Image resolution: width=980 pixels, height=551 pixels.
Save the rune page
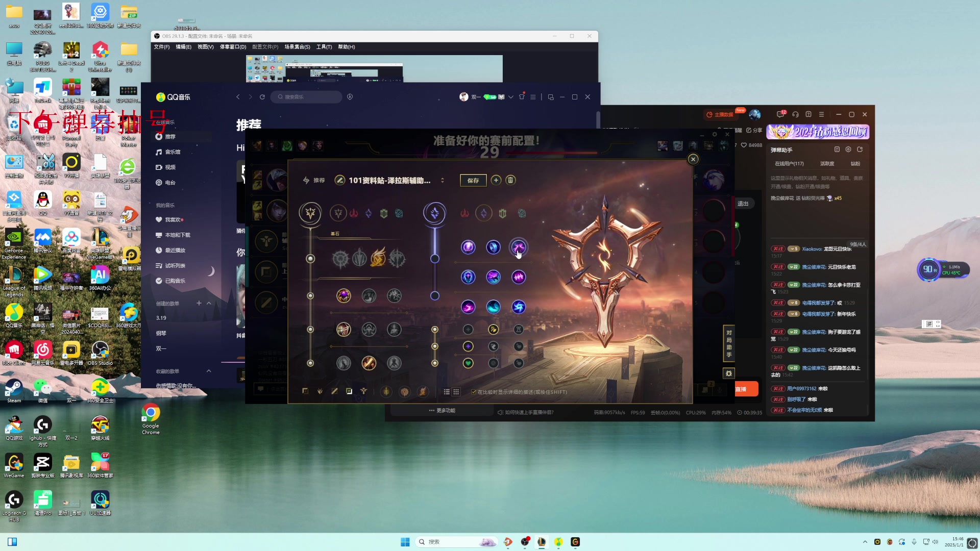click(473, 180)
